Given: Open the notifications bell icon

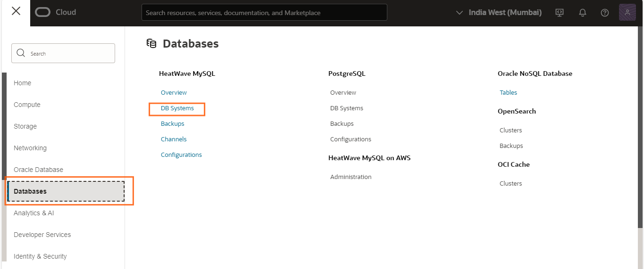Looking at the screenshot, I should point(583,13).
